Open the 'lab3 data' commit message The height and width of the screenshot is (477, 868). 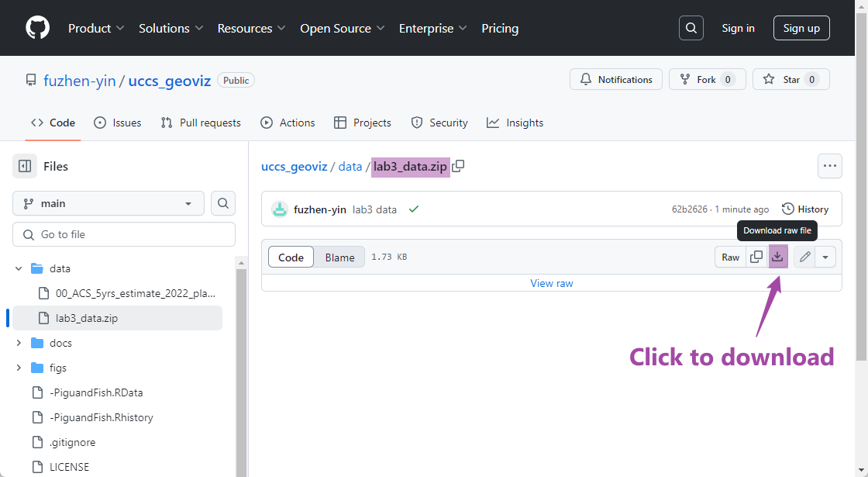pyautogui.click(x=375, y=209)
